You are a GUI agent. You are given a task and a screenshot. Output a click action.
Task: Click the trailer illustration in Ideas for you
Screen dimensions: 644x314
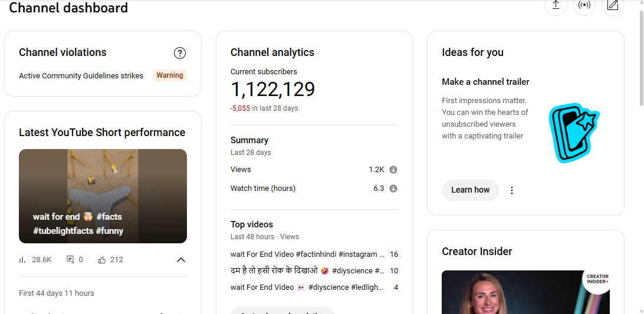(573, 134)
